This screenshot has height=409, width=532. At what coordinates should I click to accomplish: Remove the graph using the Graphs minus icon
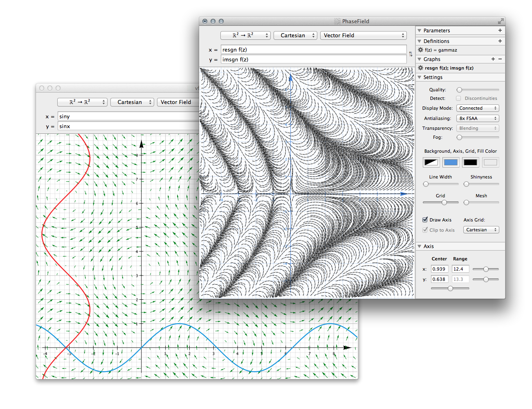500,59
